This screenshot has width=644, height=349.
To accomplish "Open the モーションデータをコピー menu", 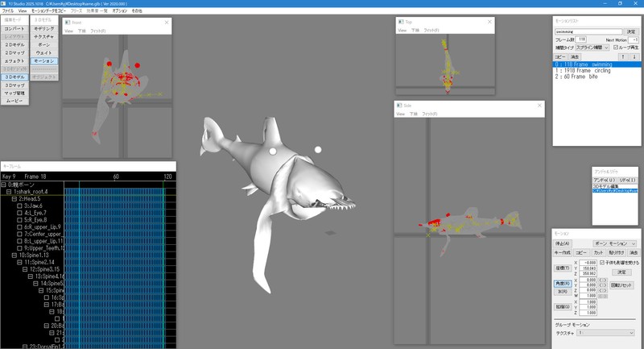I will [x=50, y=10].
